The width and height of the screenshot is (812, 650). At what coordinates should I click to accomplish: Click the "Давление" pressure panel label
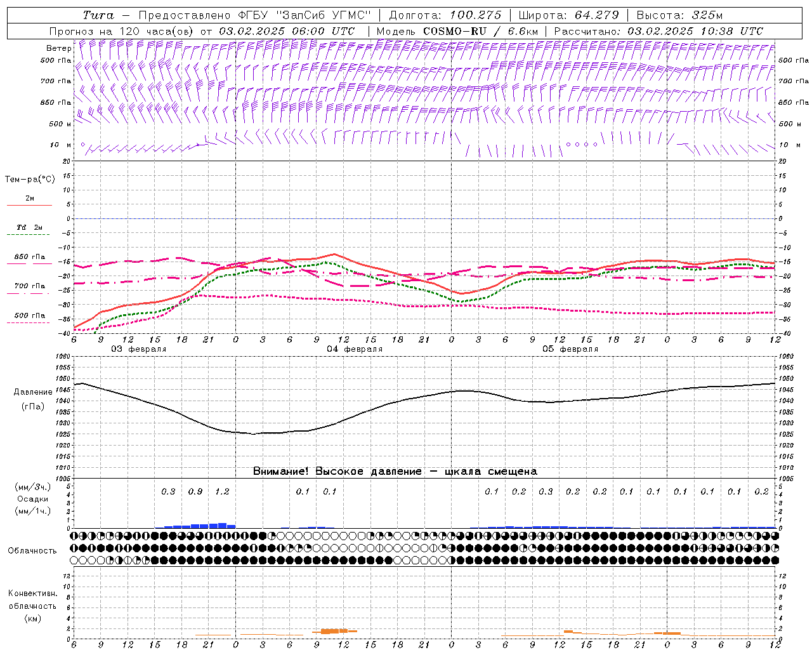point(32,392)
